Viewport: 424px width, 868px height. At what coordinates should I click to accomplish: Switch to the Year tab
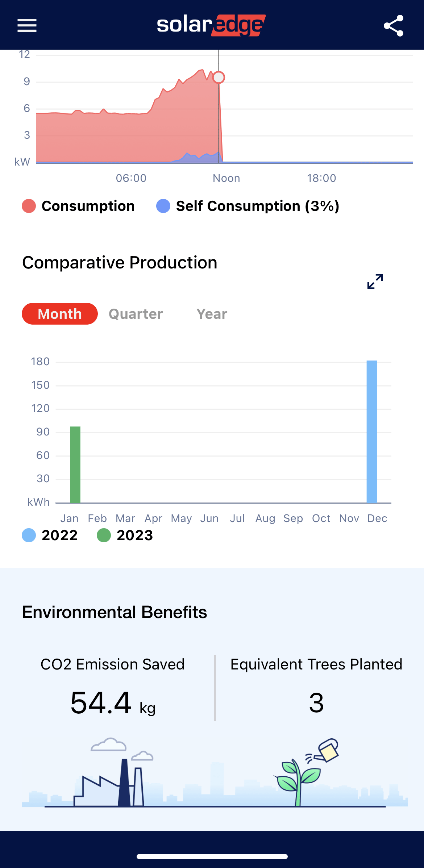[212, 314]
